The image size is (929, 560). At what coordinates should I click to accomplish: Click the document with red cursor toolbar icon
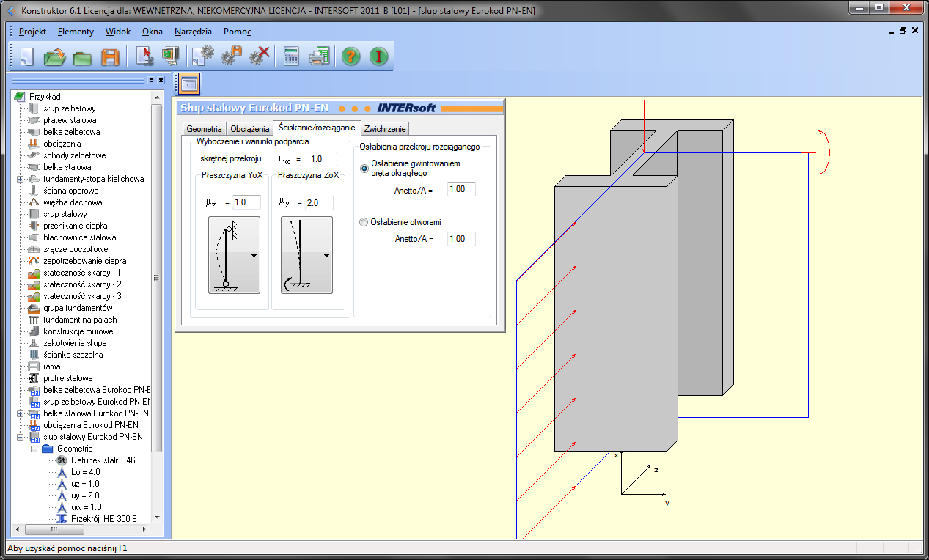(x=144, y=56)
